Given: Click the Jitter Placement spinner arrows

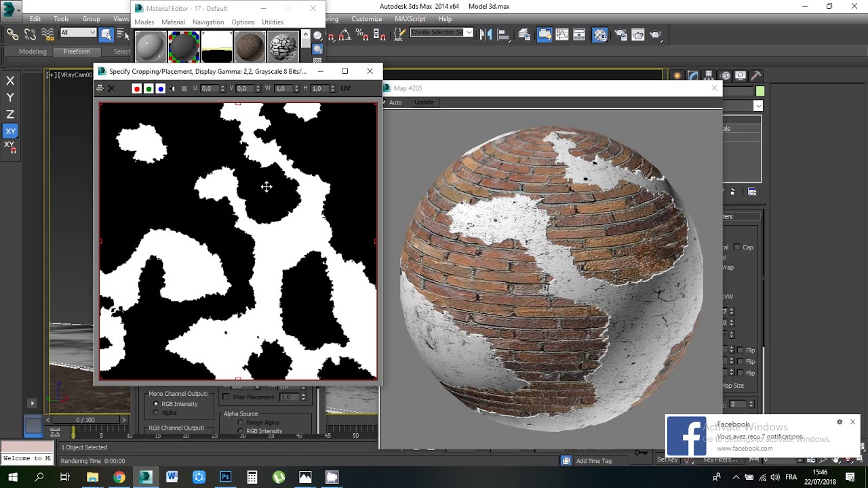Looking at the screenshot, I should click(303, 397).
